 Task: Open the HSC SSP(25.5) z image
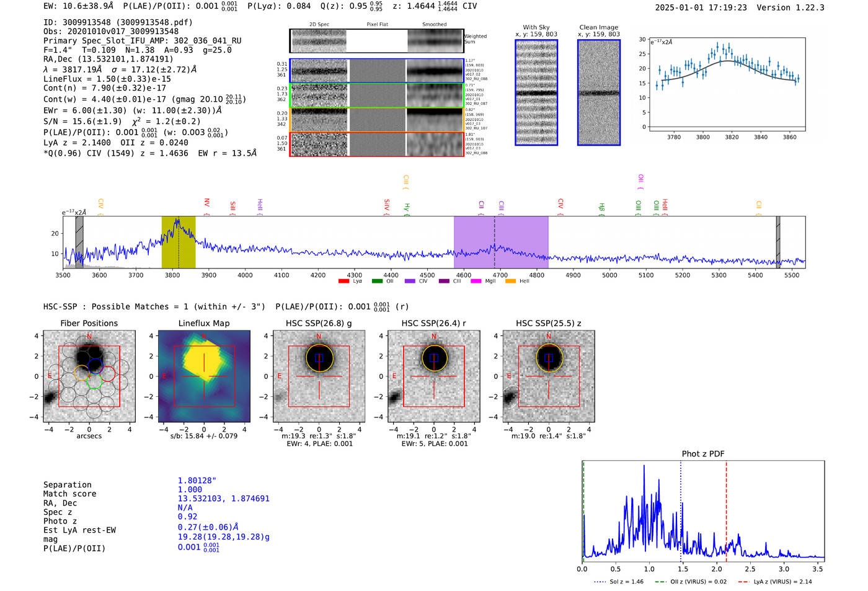[549, 376]
